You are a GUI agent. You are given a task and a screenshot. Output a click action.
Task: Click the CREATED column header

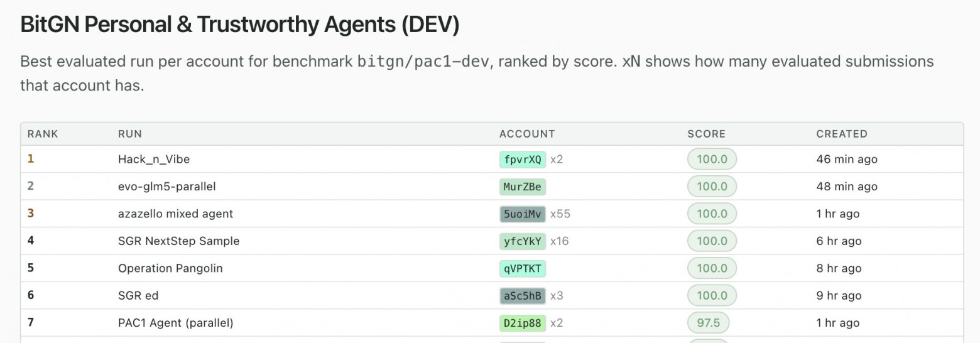coord(842,134)
